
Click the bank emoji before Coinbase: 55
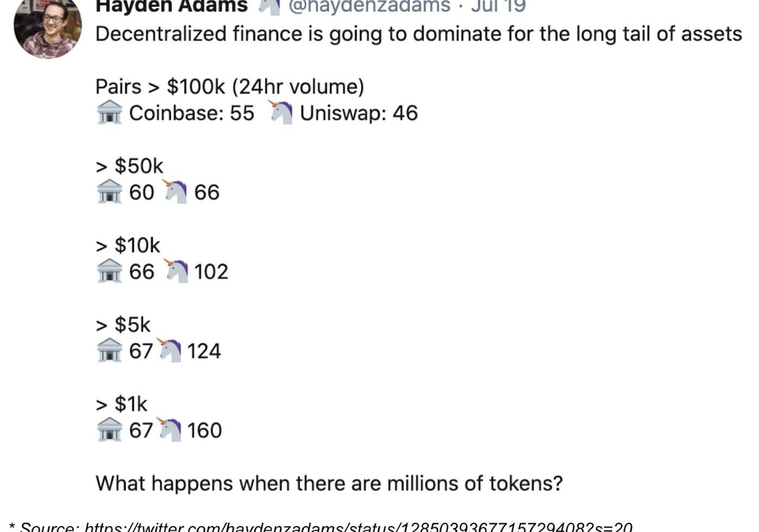click(x=110, y=112)
